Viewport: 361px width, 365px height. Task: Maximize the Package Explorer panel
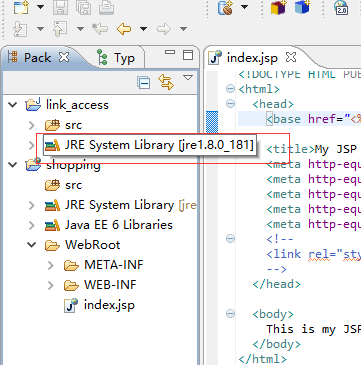(188, 55)
